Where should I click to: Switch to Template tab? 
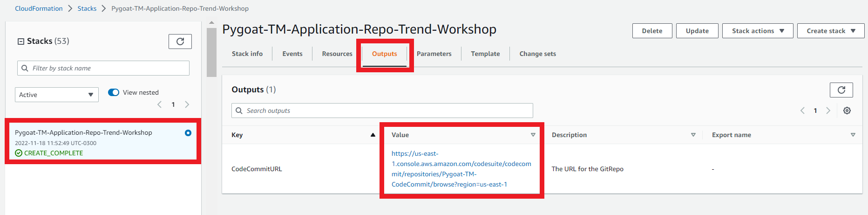tap(485, 54)
